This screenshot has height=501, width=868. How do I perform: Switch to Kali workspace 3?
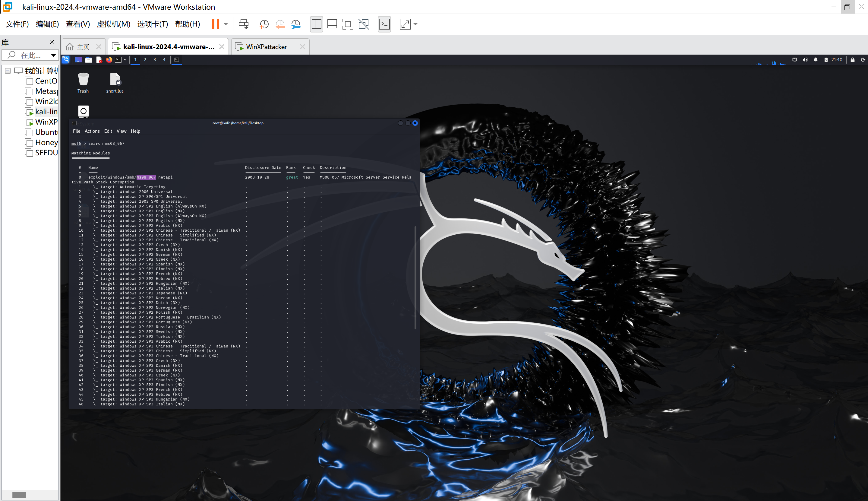point(154,59)
